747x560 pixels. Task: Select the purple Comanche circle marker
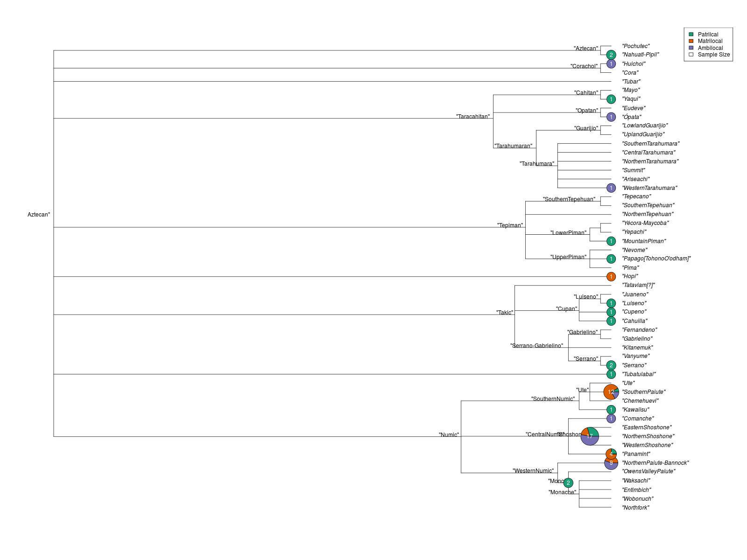[611, 419]
